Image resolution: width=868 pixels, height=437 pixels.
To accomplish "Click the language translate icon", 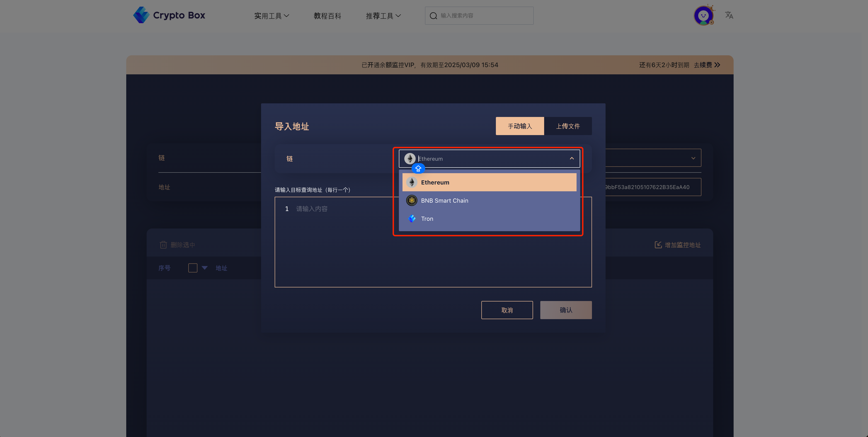I will point(729,15).
